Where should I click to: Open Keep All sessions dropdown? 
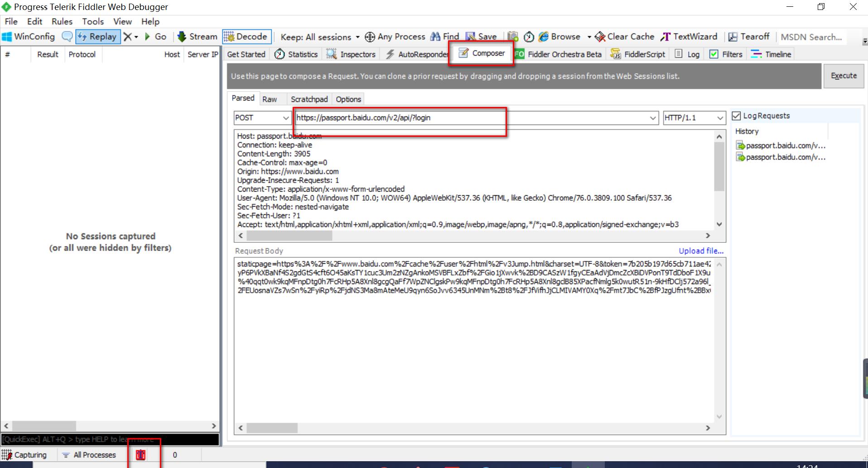[x=320, y=37]
